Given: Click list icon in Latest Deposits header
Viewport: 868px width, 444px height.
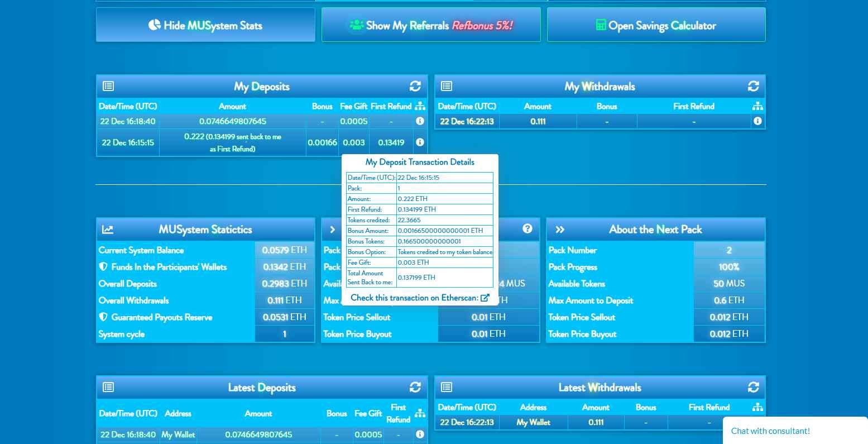Looking at the screenshot, I should tap(108, 387).
